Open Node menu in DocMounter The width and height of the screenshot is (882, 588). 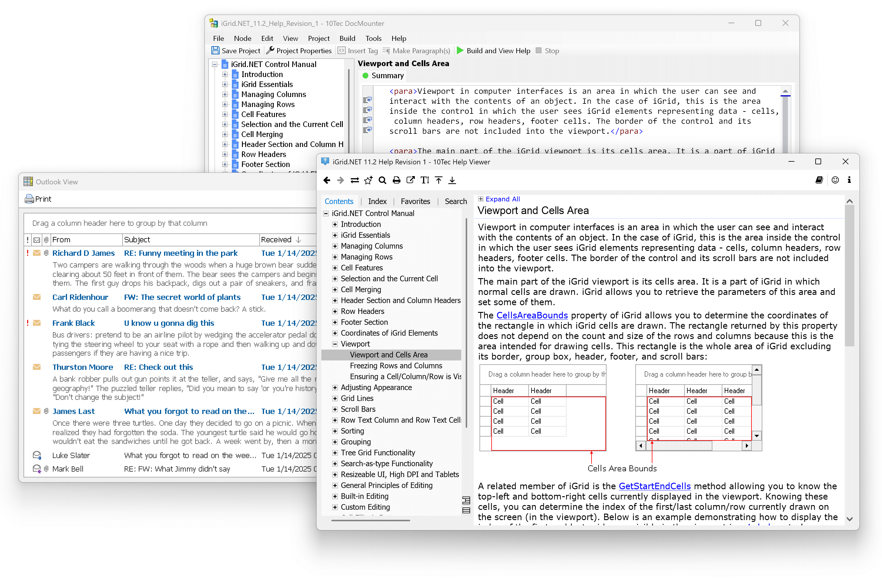click(x=242, y=38)
